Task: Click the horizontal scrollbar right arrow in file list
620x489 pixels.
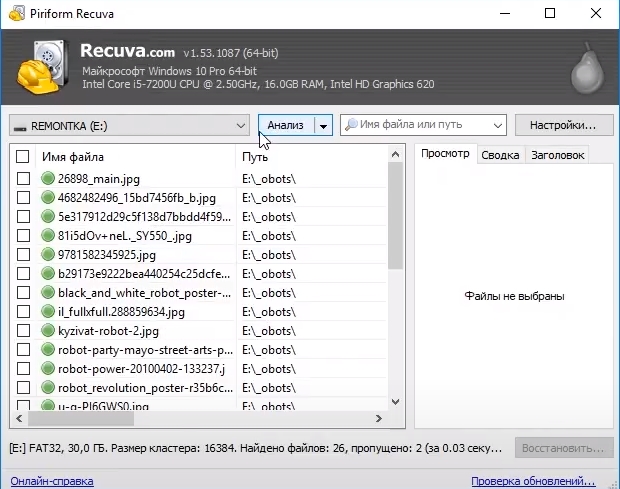Action: pyautogui.click(x=379, y=418)
